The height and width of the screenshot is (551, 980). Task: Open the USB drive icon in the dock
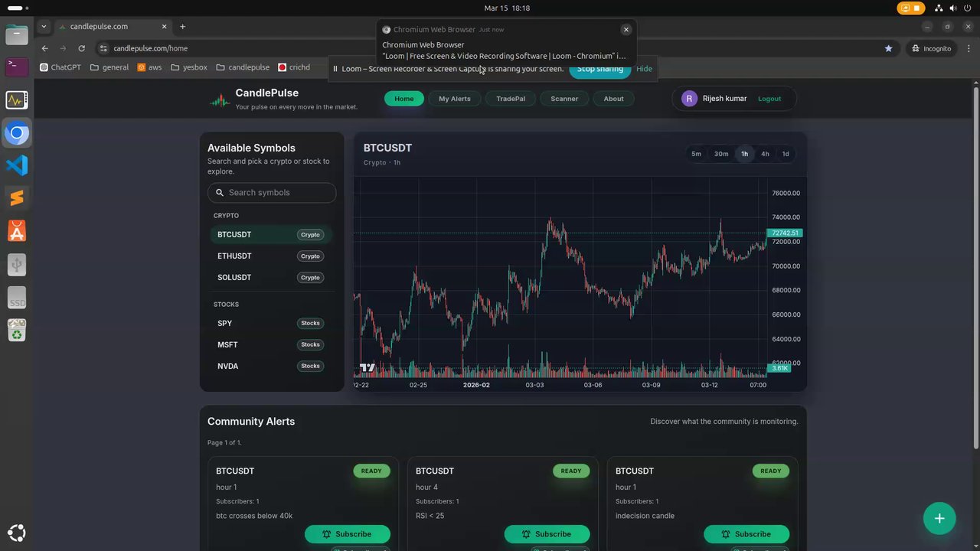[x=17, y=264]
